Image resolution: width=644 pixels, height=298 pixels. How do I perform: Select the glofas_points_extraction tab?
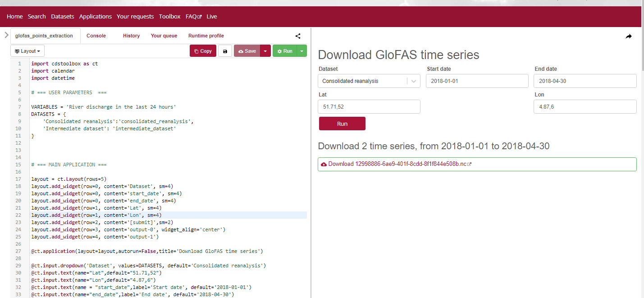coord(44,36)
